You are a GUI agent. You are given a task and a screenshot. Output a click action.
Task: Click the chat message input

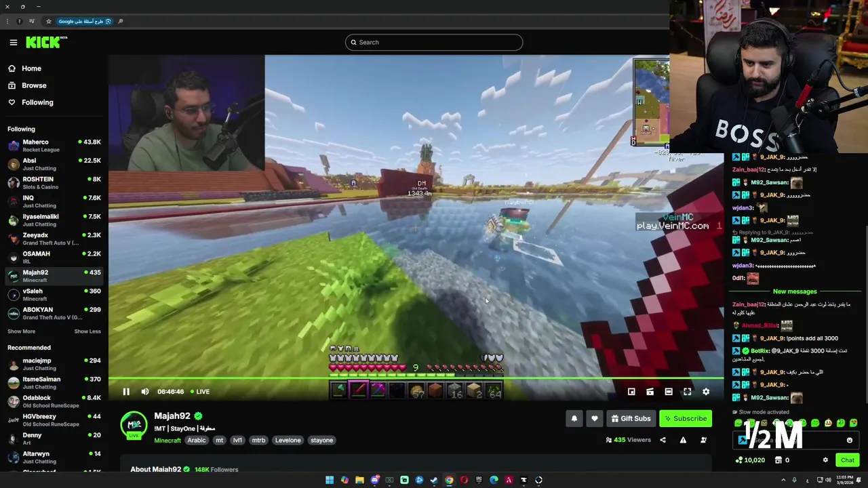(795, 441)
